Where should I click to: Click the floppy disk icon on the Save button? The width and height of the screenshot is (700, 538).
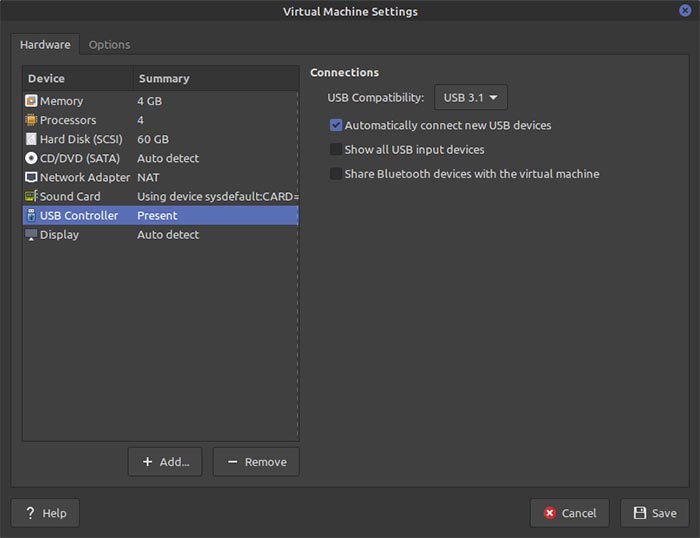[640, 513]
